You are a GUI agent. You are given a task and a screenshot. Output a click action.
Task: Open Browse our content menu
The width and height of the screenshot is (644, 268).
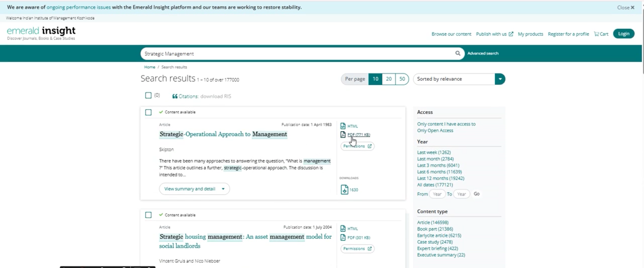(451, 34)
